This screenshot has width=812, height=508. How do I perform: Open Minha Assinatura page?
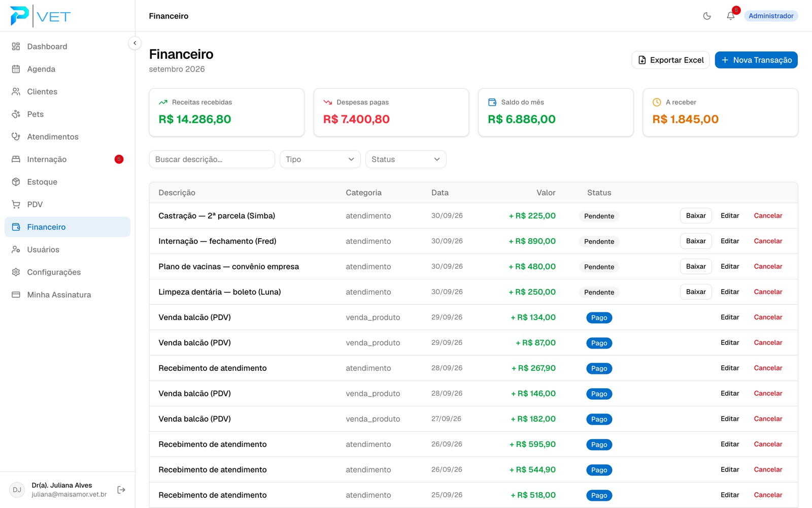coord(67,295)
